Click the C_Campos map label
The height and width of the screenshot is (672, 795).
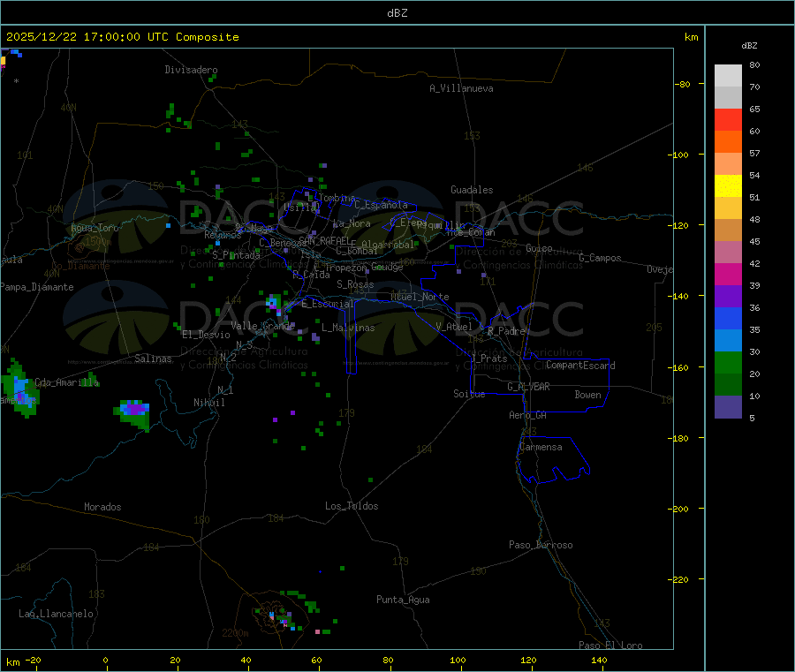[x=601, y=258]
